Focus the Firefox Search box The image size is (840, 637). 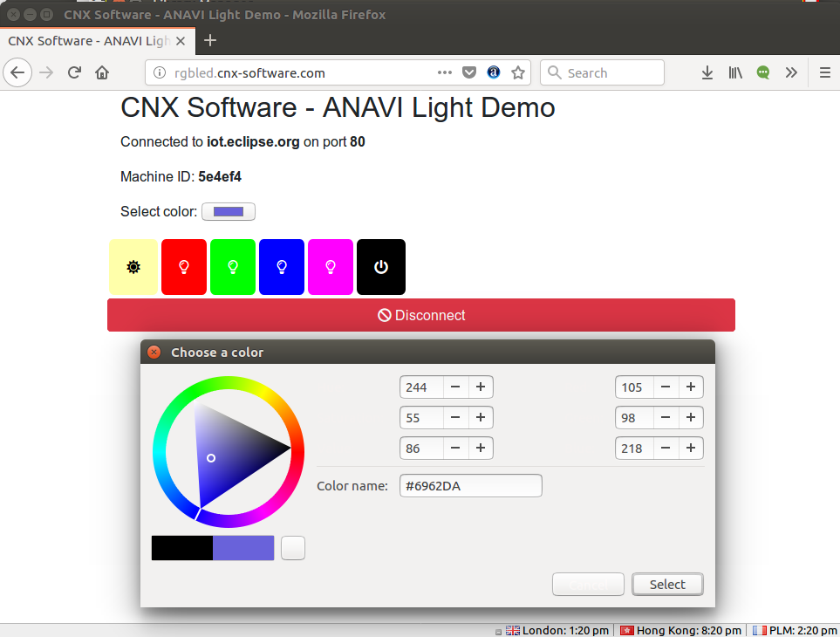tap(602, 72)
